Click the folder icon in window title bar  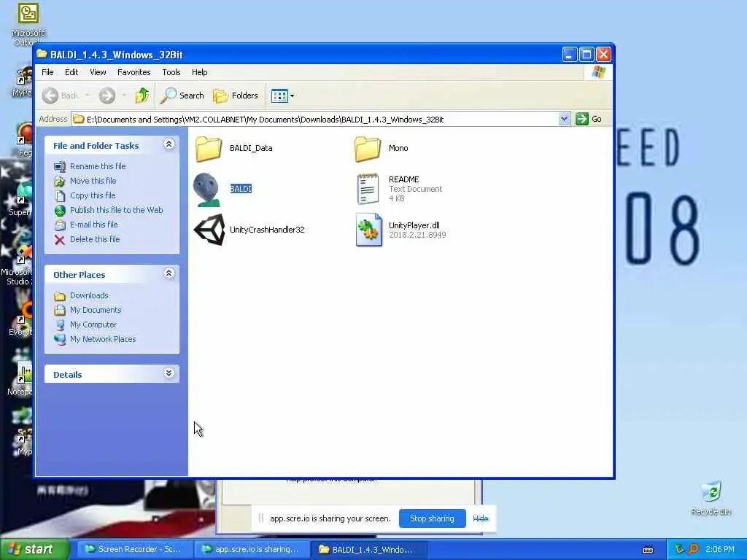[42, 54]
